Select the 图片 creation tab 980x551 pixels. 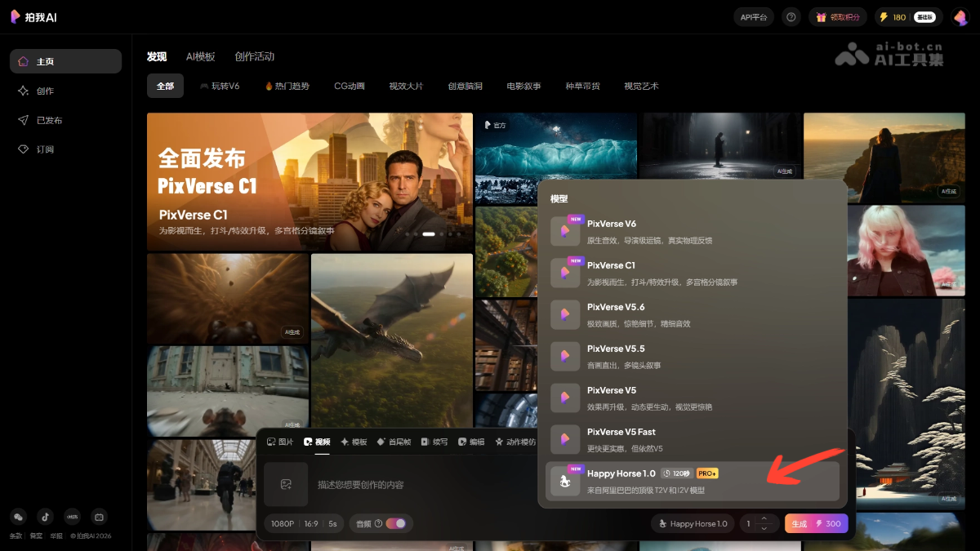(280, 442)
